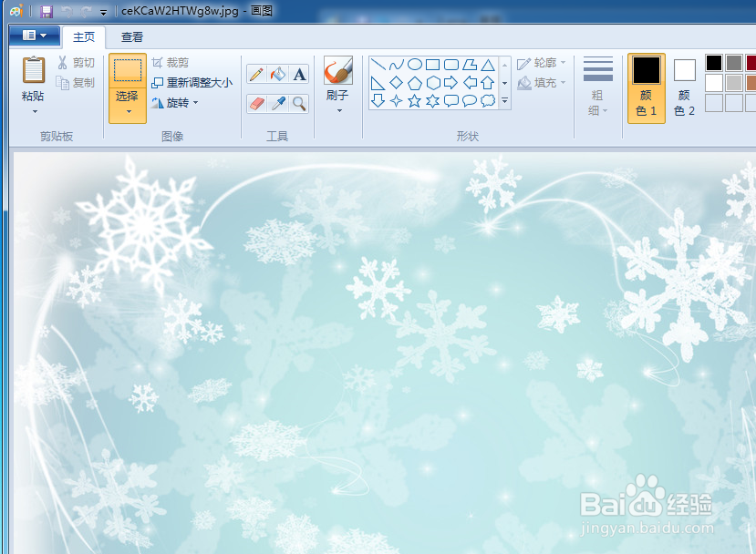Choose the Diamond shape
The height and width of the screenshot is (554, 756).
tap(397, 83)
